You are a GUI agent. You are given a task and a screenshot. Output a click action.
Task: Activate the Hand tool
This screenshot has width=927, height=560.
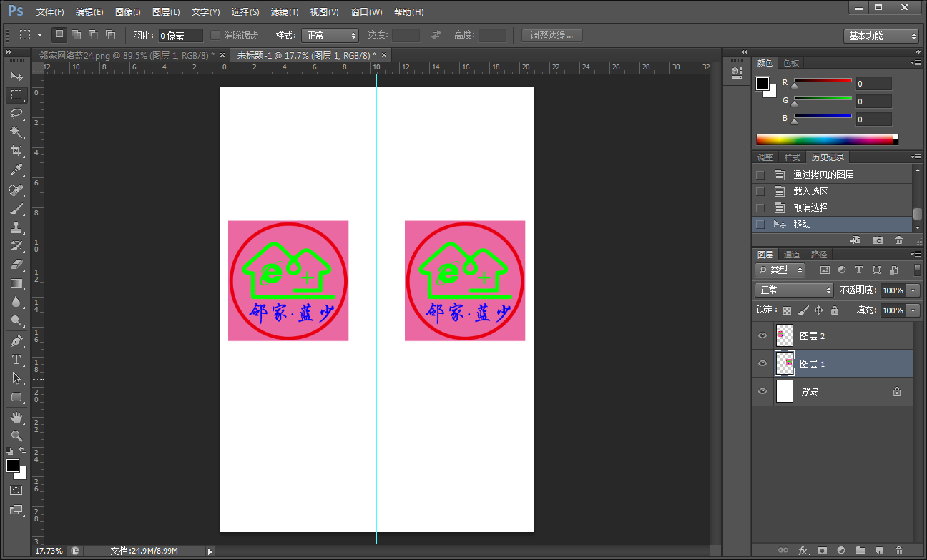tap(16, 418)
